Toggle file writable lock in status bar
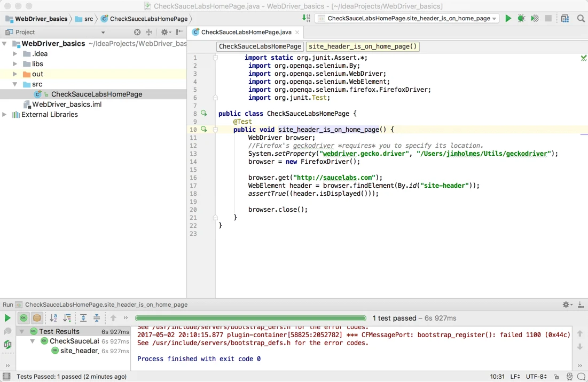 [556, 376]
